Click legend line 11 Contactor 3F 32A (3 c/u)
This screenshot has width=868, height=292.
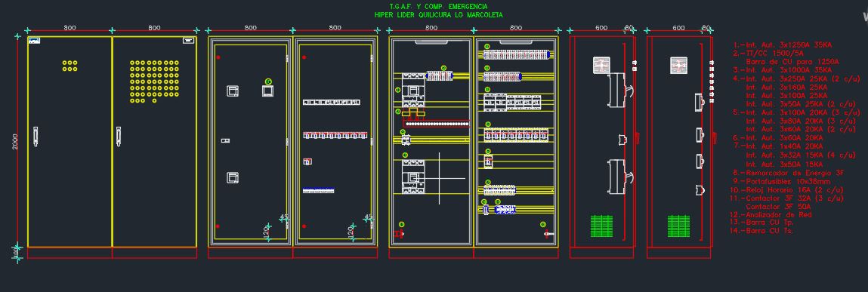click(786, 198)
